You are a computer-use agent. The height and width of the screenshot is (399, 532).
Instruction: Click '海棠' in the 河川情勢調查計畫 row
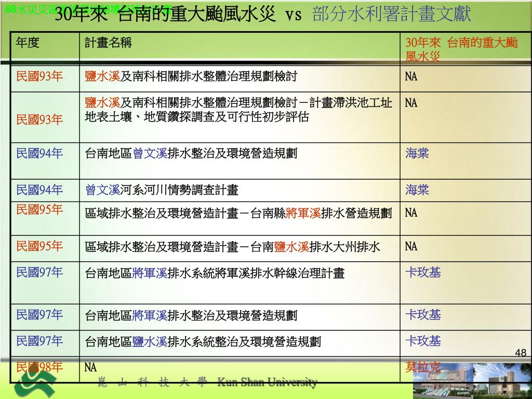pyautogui.click(x=417, y=190)
